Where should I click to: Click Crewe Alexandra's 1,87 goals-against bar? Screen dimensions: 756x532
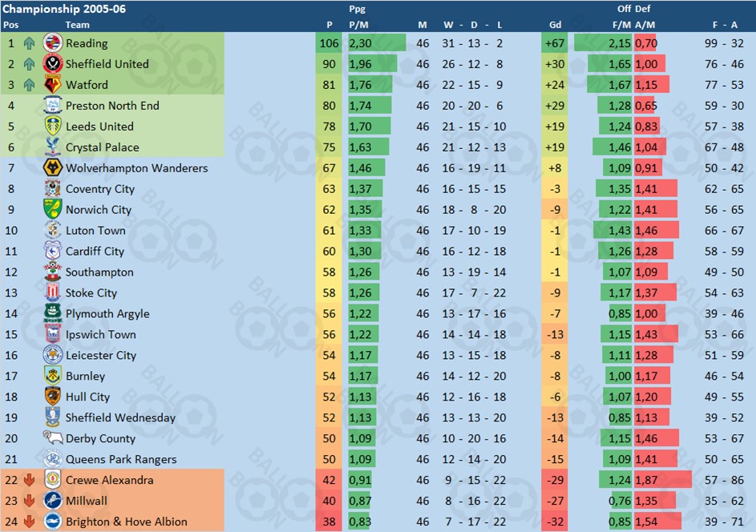click(x=663, y=480)
